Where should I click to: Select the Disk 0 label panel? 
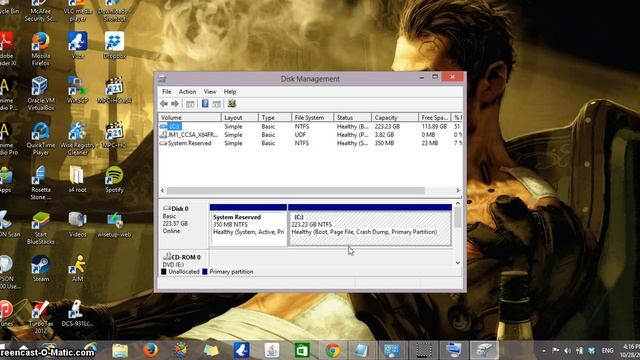pyautogui.click(x=183, y=224)
